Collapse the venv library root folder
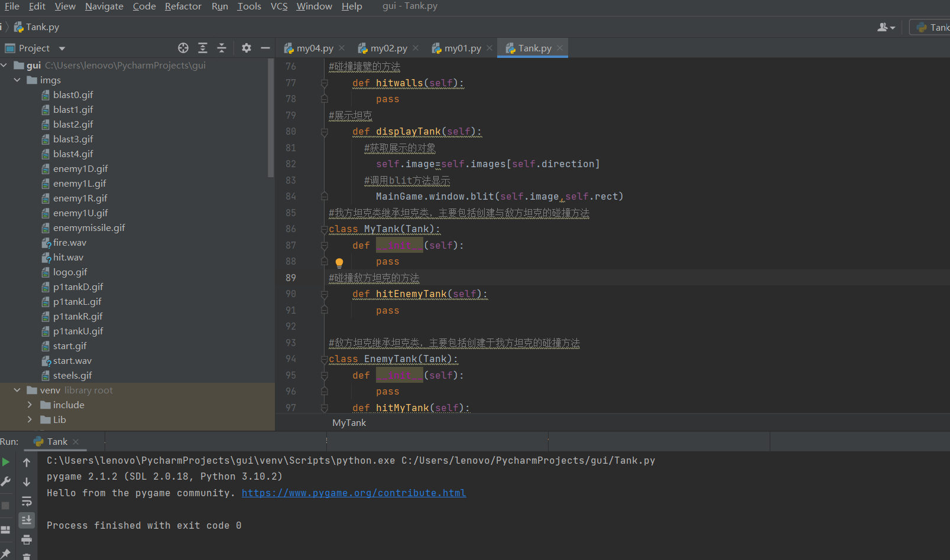Image resolution: width=950 pixels, height=560 pixels. point(17,390)
